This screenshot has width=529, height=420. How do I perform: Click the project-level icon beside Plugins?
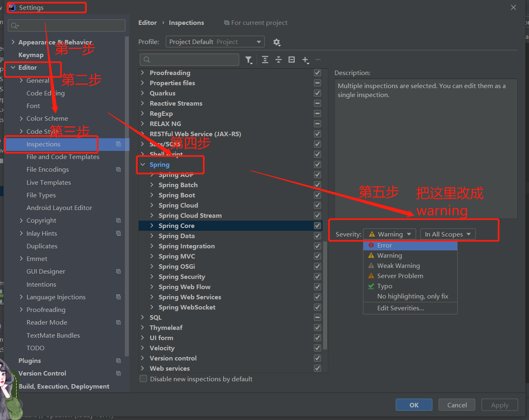click(119, 360)
